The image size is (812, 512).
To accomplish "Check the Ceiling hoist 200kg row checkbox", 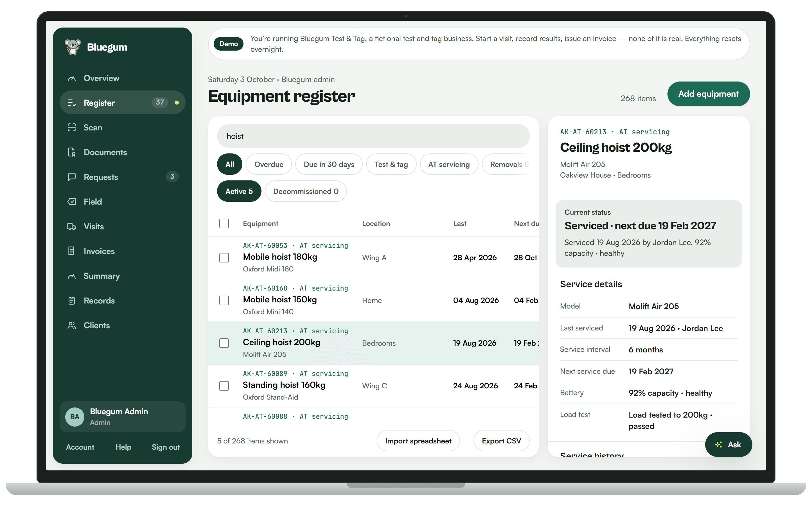I will coord(224,343).
